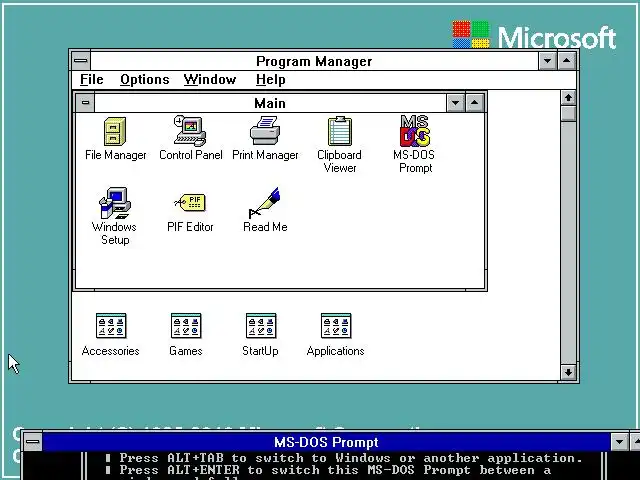640x480 pixels.
Task: Open the Help menu
Action: click(x=270, y=80)
